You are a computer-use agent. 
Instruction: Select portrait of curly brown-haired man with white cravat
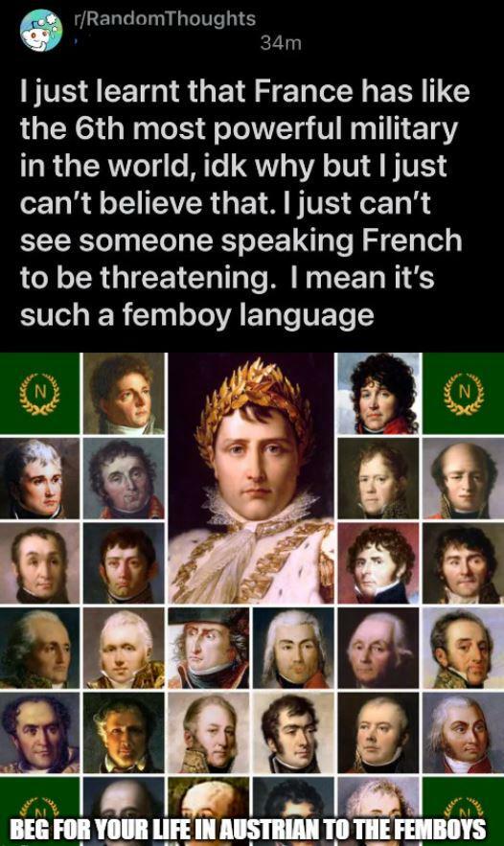[124, 394]
